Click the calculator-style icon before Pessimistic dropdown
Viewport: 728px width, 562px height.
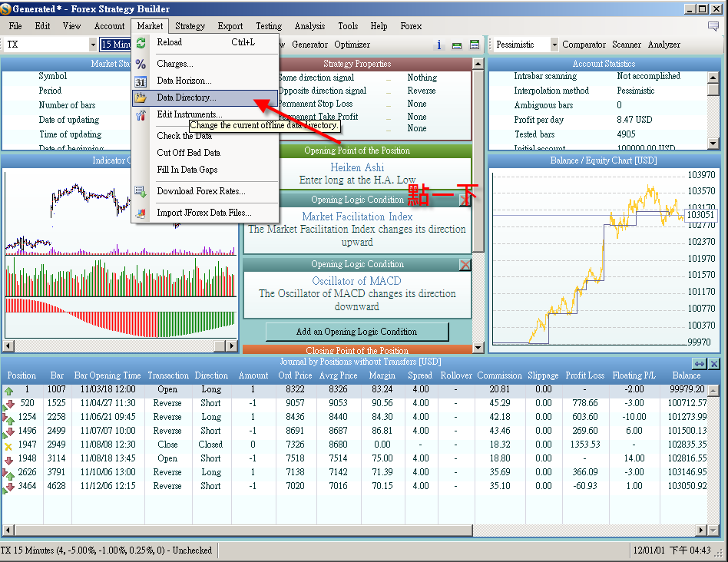[475, 45]
